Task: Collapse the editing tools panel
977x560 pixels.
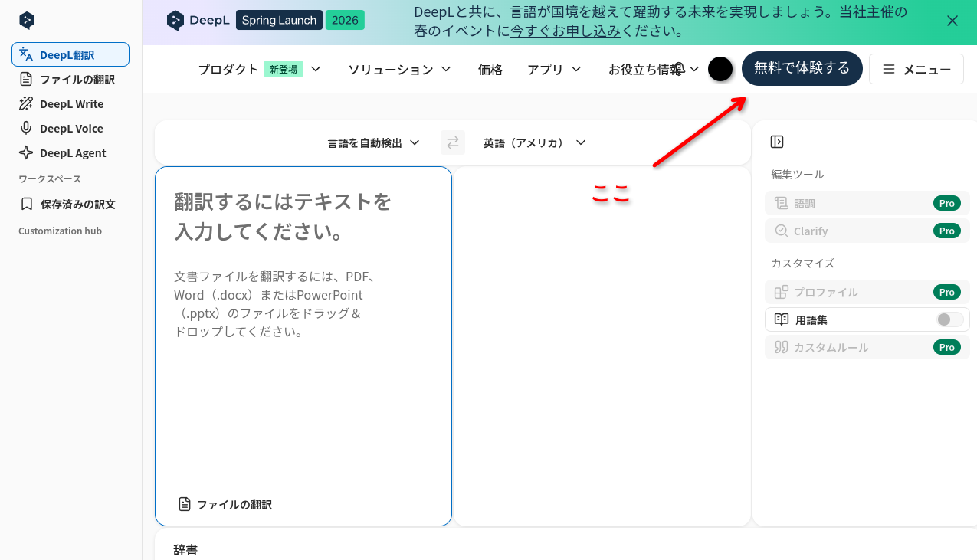Action: pyautogui.click(x=777, y=142)
